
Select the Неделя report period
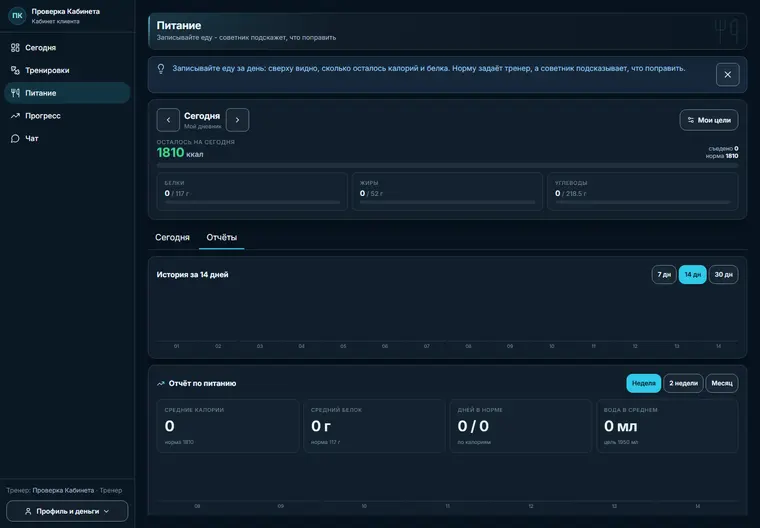644,383
